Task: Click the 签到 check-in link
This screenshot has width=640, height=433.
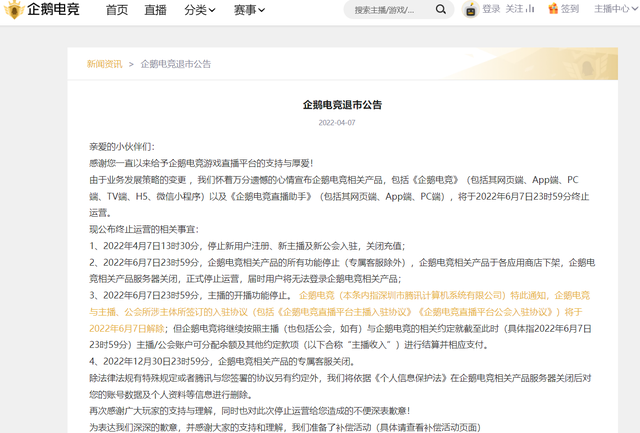Action: 570,9
